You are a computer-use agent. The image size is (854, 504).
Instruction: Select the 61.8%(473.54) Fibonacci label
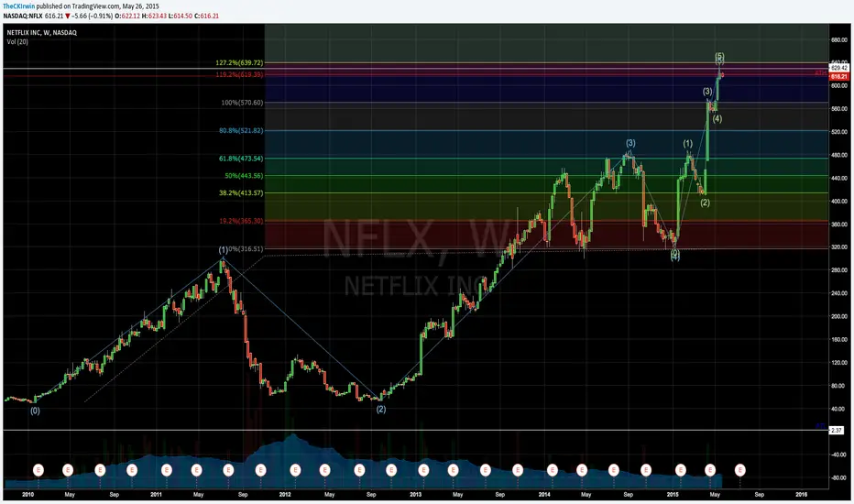coord(241,159)
